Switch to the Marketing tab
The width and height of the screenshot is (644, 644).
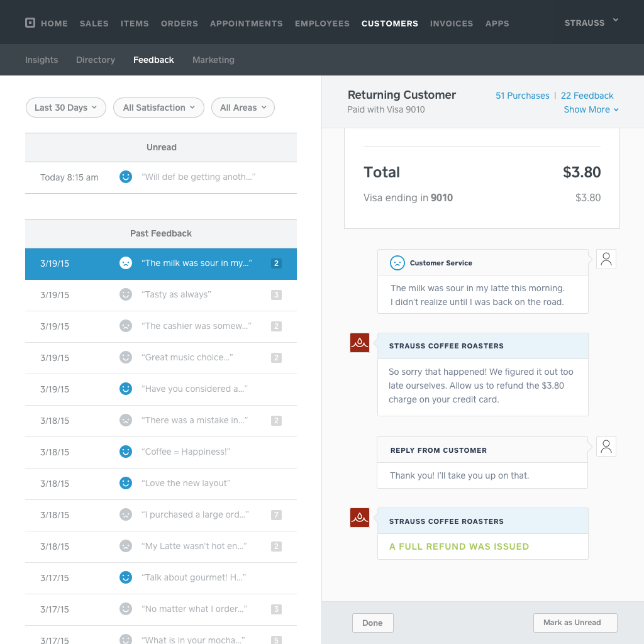pos(214,60)
